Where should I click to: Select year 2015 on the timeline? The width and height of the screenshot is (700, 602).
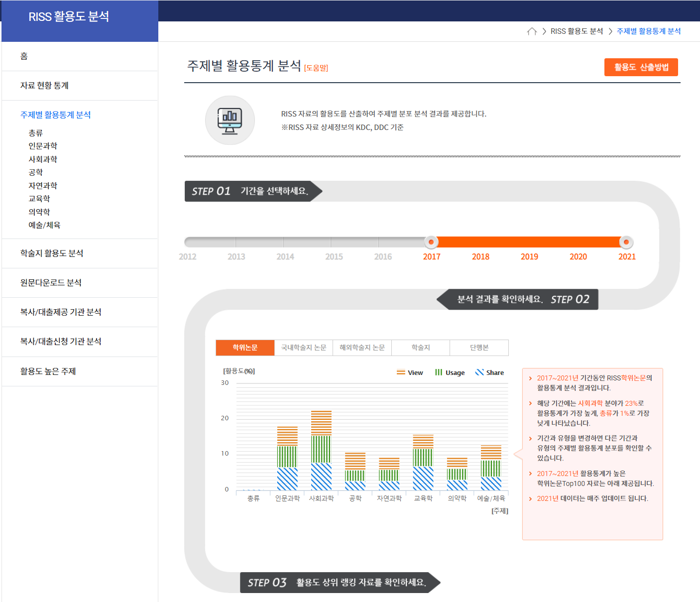pyautogui.click(x=334, y=257)
